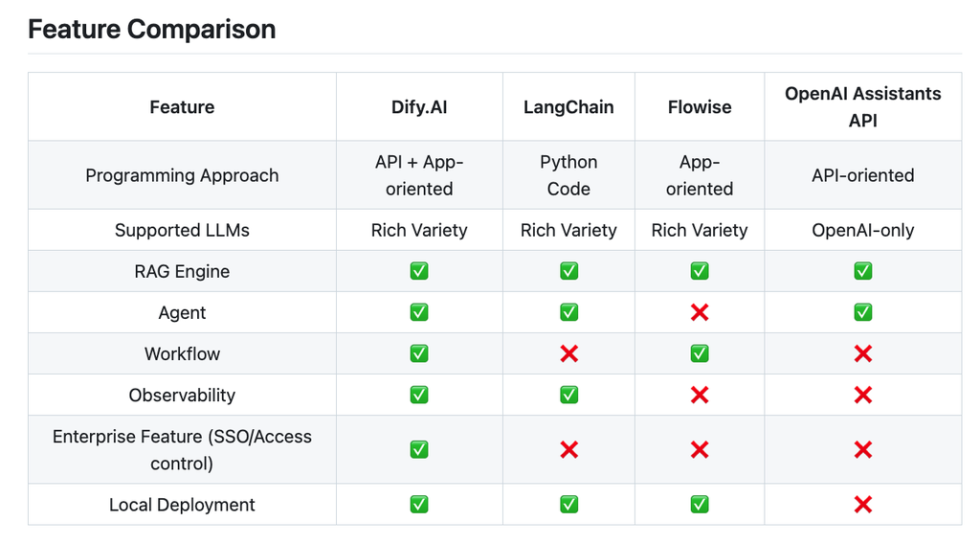Screen dimensions: 980x544
Task: Click the Flowise Enterprise Feature red cross
Action: [700, 449]
